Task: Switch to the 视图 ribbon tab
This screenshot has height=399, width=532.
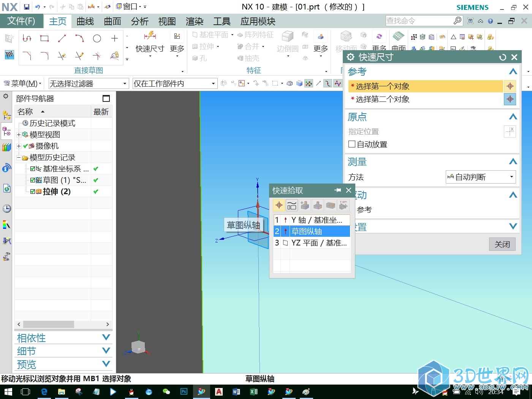Action: (x=167, y=21)
